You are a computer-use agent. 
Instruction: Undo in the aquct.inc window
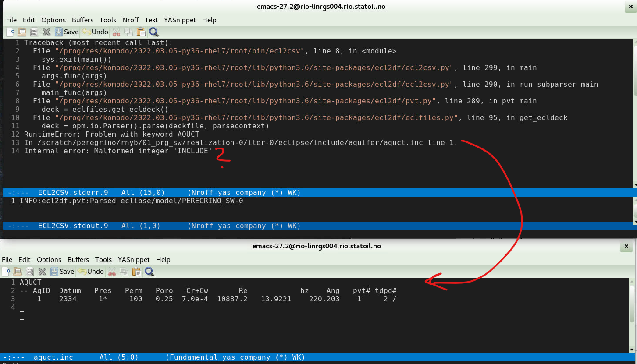pyautogui.click(x=82, y=271)
